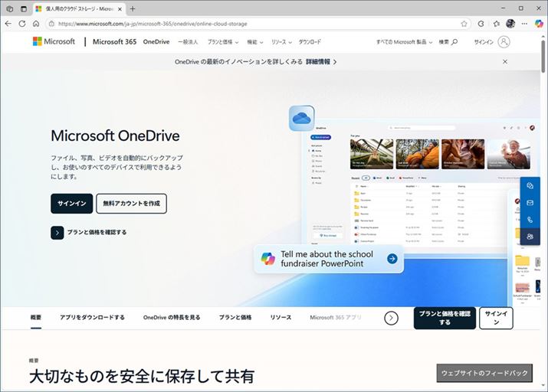Viewport: 548px width, 392px height.
Task: Click the 無料アカウントを作成 button
Action: (x=131, y=204)
